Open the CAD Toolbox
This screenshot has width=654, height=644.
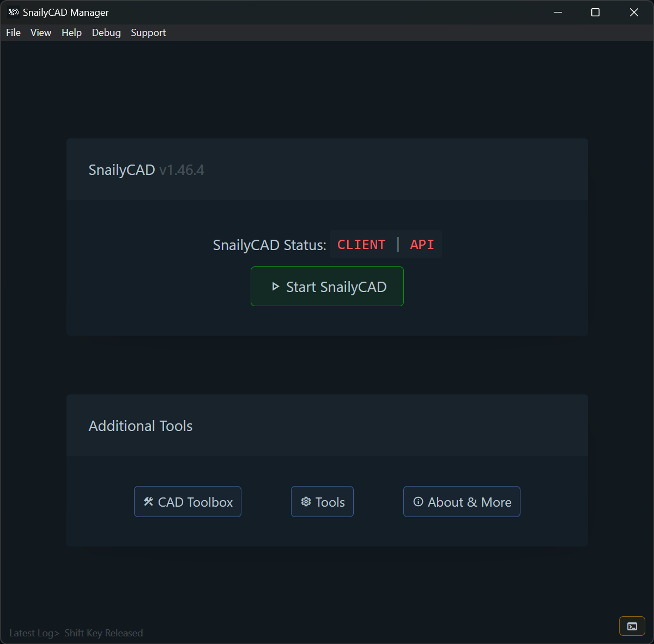187,501
